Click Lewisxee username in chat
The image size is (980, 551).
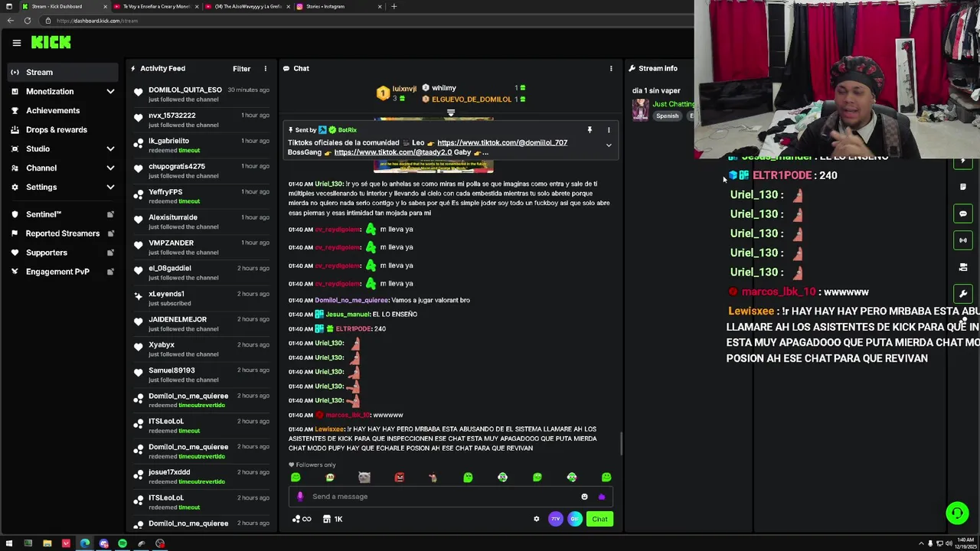[x=329, y=429]
